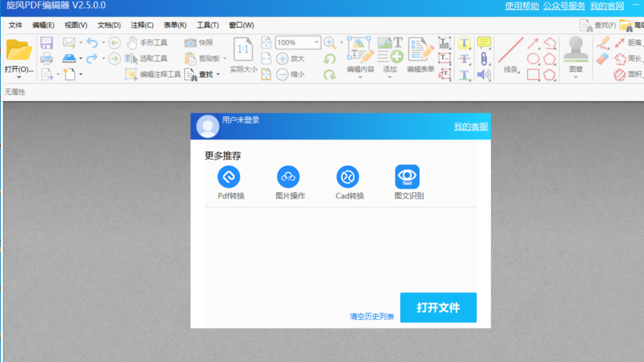Rotate view clockwise (lower green arrow)
The height and width of the screenshot is (362, 644).
tap(330, 74)
